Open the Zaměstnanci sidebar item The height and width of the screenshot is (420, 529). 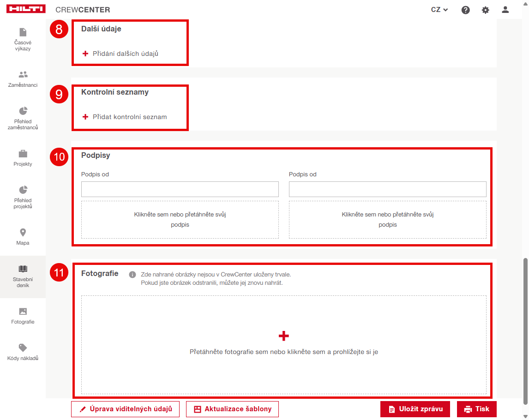(x=23, y=79)
